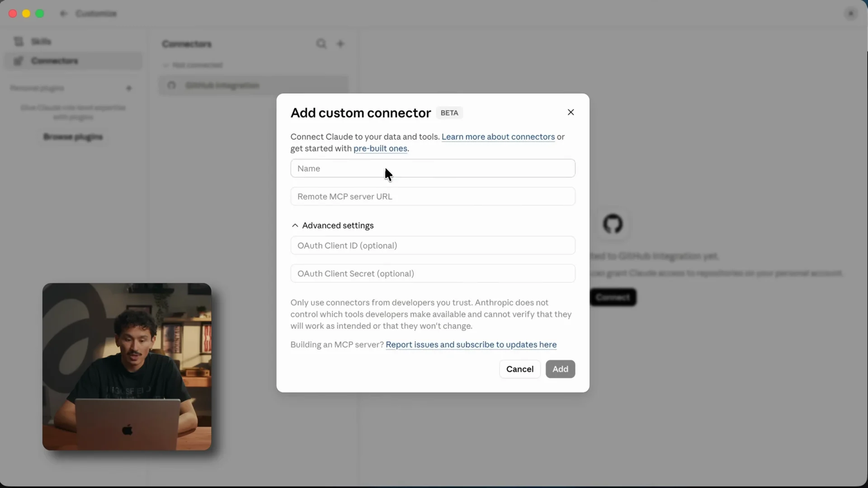Collapse the Advanced settings section
Image resolution: width=868 pixels, height=488 pixels.
(332, 225)
